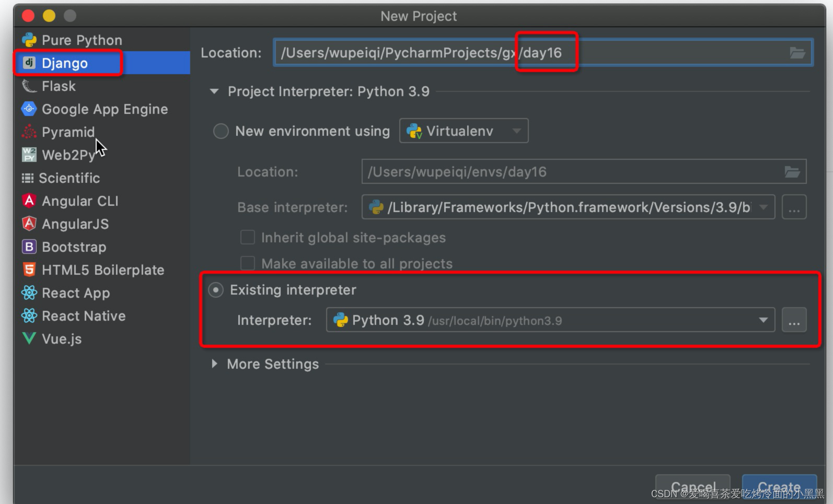Choose Pure Python project type

click(x=82, y=40)
